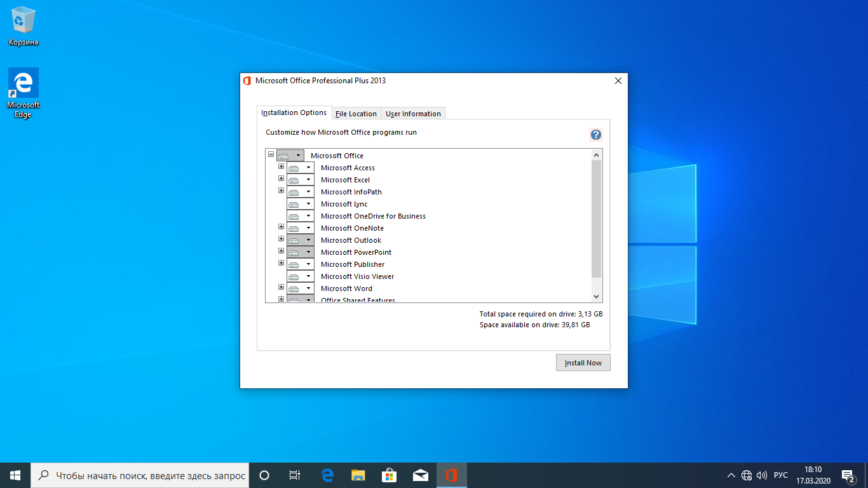Select Microsoft Visio Viewer label
This screenshot has width=868, height=488.
[x=357, y=276]
